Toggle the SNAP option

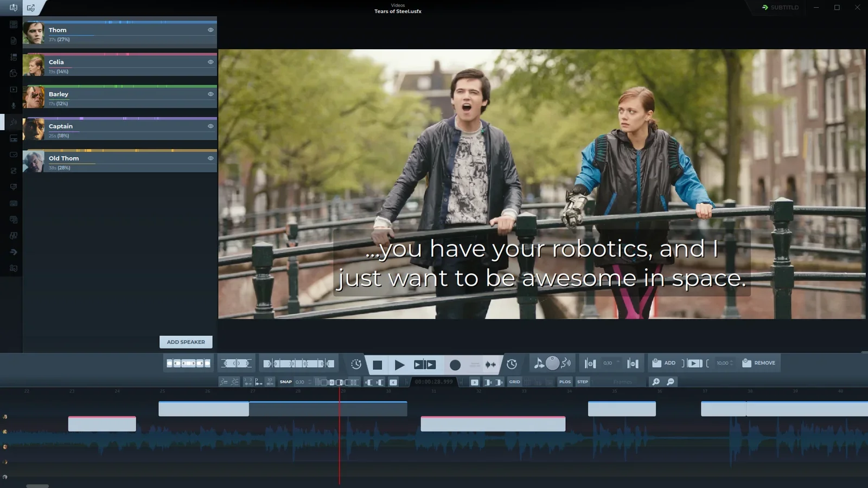coord(286,382)
